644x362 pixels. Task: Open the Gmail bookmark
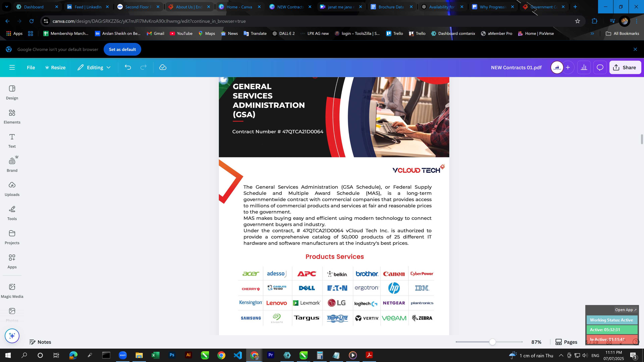click(x=155, y=34)
